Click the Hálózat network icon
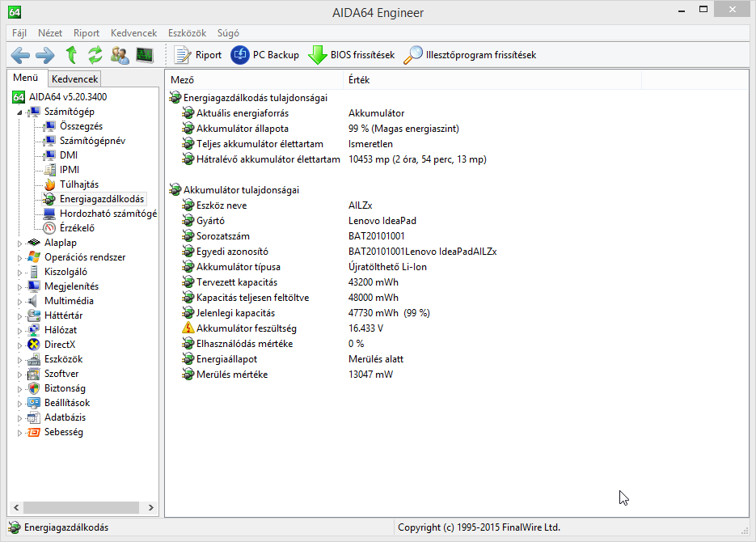Image resolution: width=756 pixels, height=542 pixels. 34,330
